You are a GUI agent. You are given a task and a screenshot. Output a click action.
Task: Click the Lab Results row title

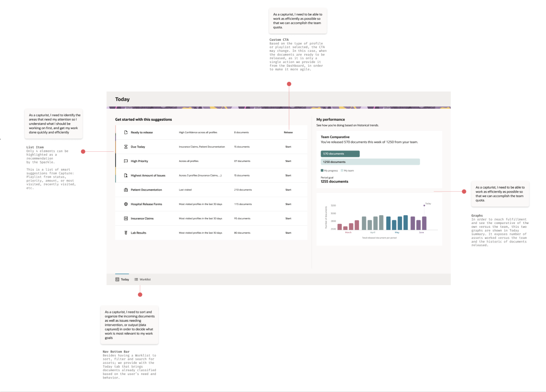(x=138, y=232)
